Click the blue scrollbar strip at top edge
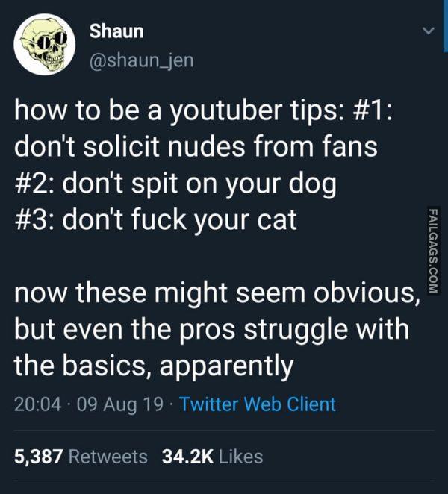This screenshot has width=448, height=494. click(x=445, y=26)
